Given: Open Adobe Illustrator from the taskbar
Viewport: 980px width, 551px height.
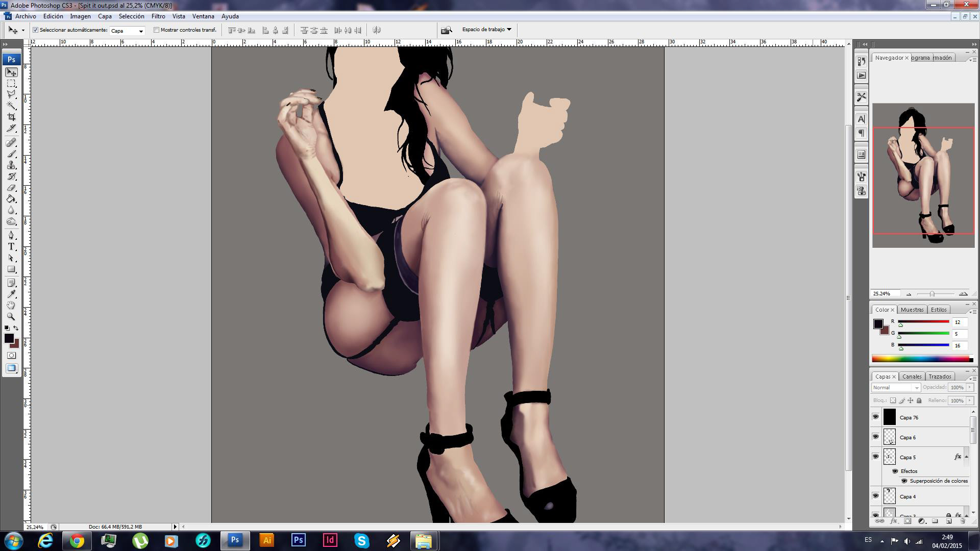Looking at the screenshot, I should (x=266, y=540).
